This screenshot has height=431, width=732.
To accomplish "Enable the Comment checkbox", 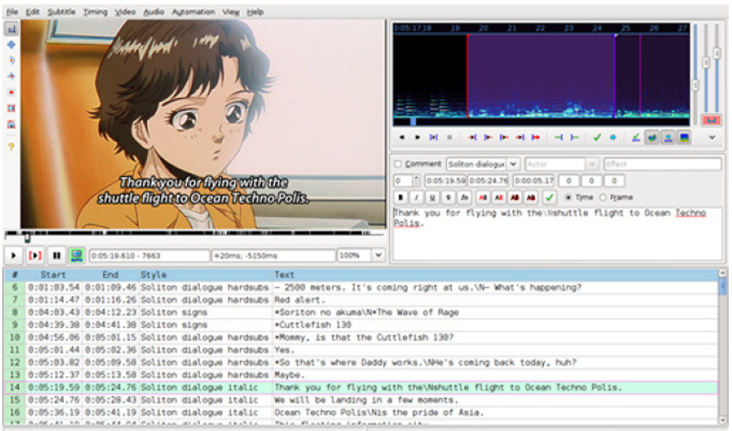I will click(x=399, y=164).
